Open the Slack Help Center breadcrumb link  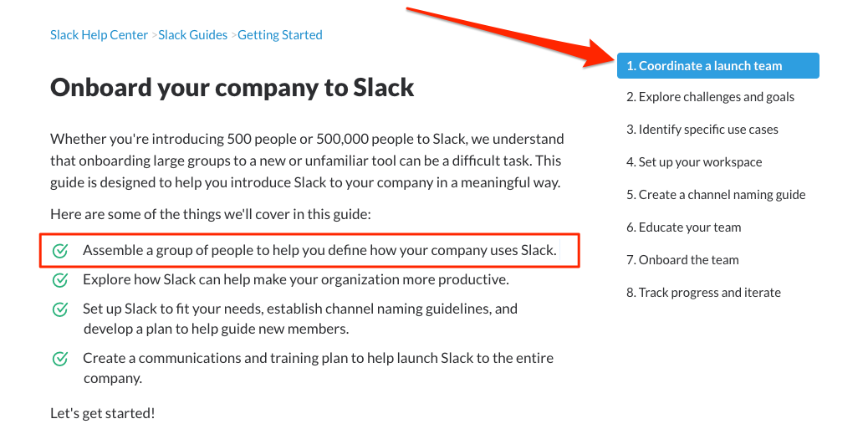[x=99, y=35]
